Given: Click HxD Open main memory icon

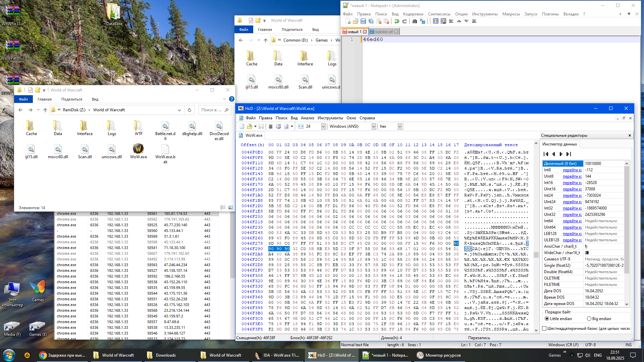Looking at the screenshot, I should pos(270,126).
